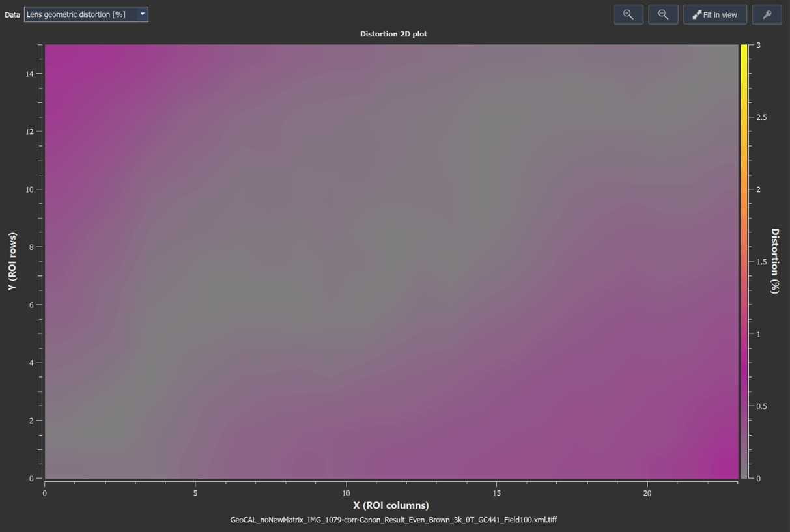The width and height of the screenshot is (790, 532).
Task: Open the Lens geometric distortion data dropdown
Action: (x=86, y=14)
